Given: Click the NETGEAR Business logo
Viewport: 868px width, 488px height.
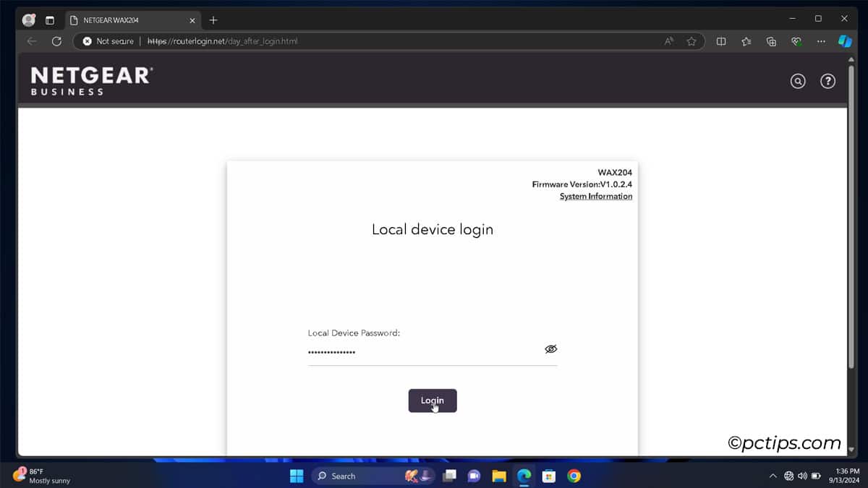Looking at the screenshot, I should 92,80.
